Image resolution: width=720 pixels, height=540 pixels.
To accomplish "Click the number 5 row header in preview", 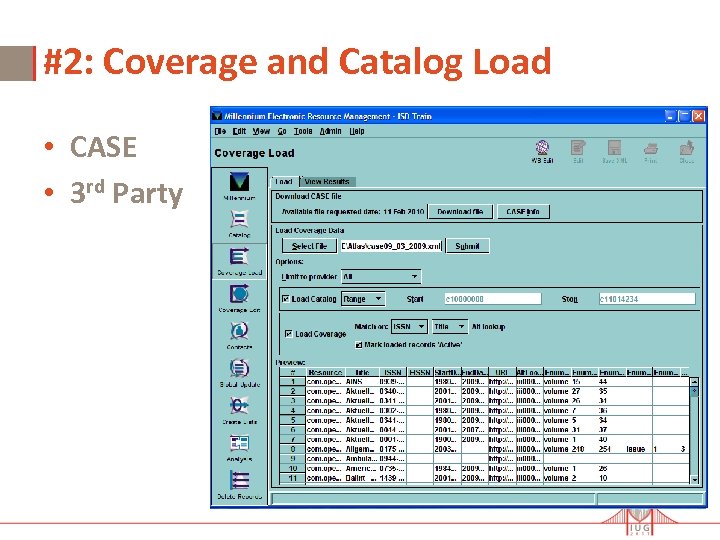I will [293, 420].
